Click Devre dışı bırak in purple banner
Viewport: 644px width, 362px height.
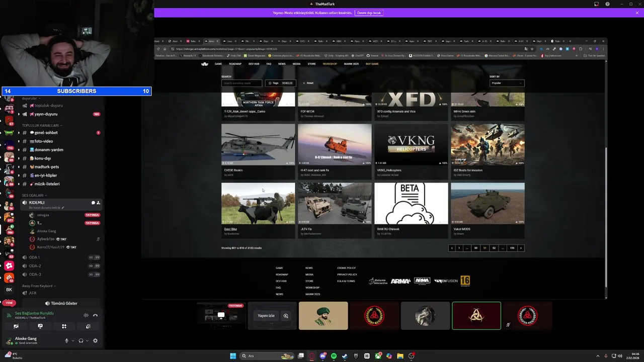[x=369, y=13]
